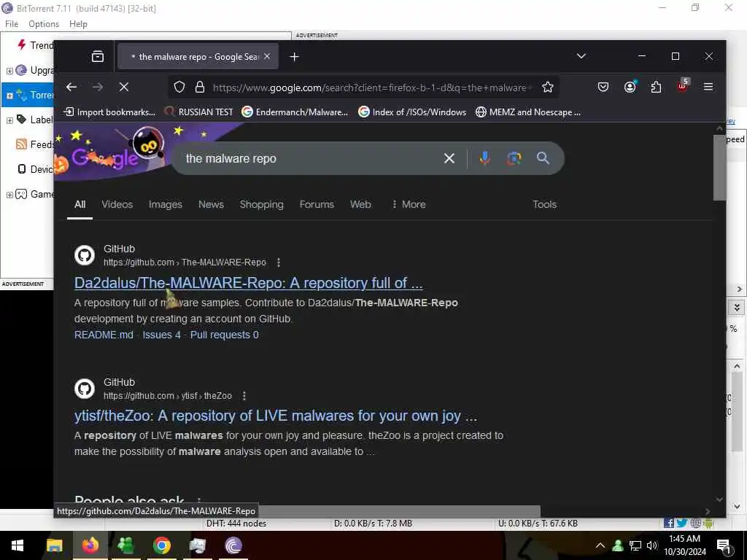Clear the Google search query
This screenshot has height=560, width=747.
tap(449, 158)
